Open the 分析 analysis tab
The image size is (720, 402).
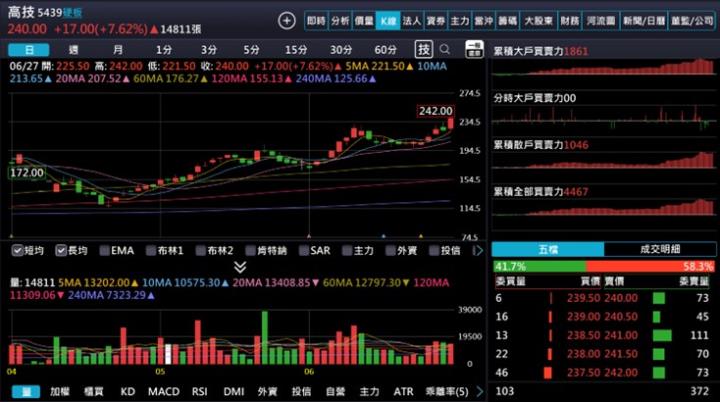[340, 21]
